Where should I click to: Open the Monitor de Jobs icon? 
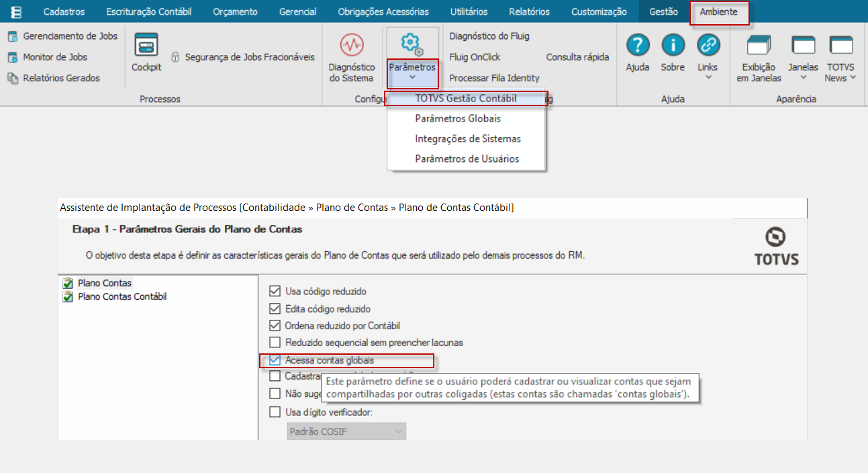pyautogui.click(x=12, y=57)
